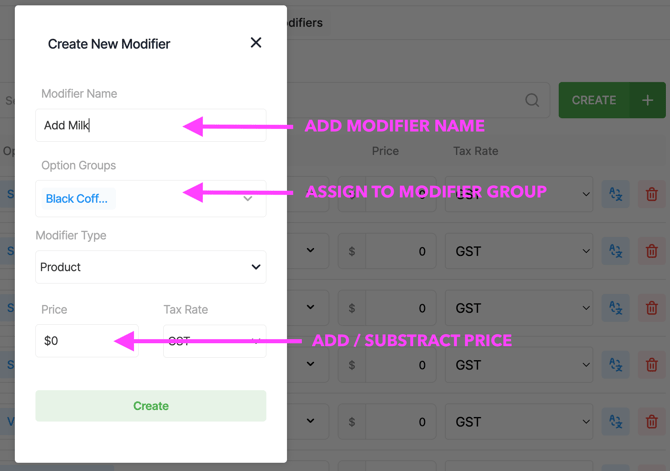Click the green CREATE button
The width and height of the screenshot is (670, 471).
594,100
